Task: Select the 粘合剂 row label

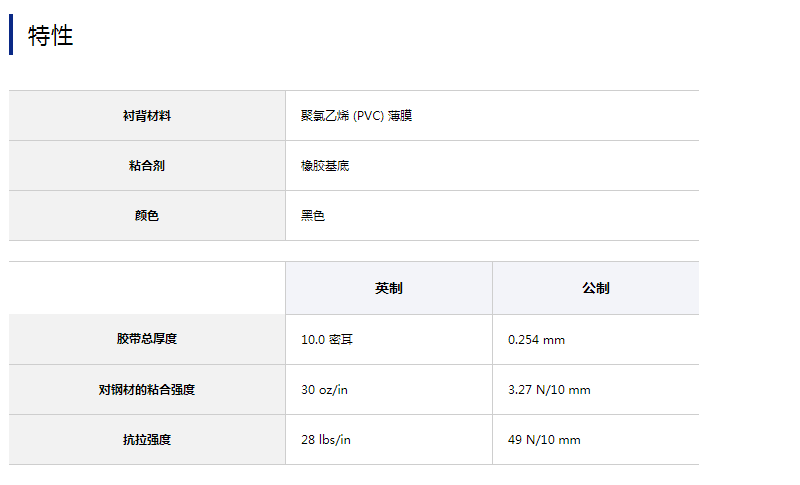Action: click(146, 166)
